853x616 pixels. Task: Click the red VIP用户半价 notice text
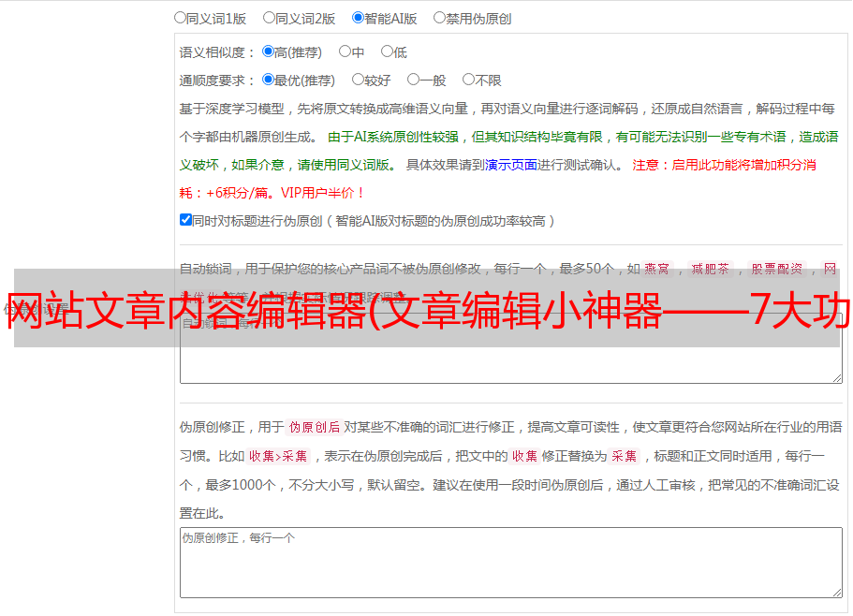[322, 193]
